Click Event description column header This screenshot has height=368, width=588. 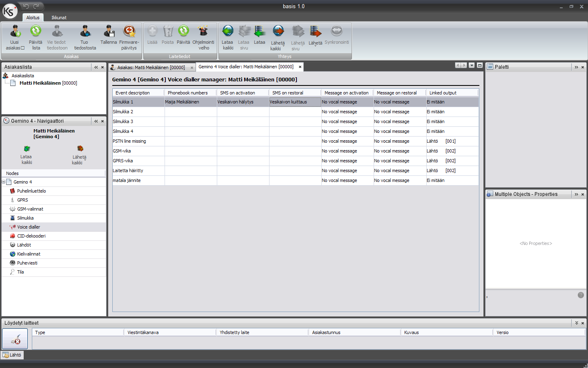138,93
